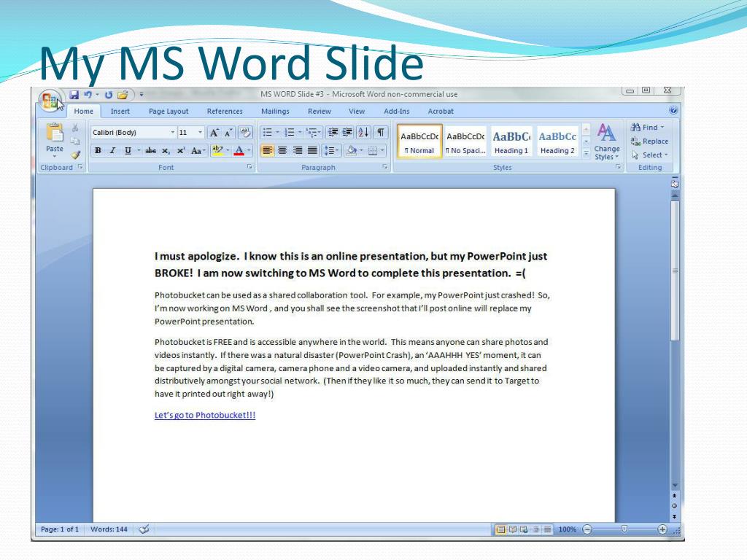
Task: Grow the font size
Action: [x=214, y=133]
